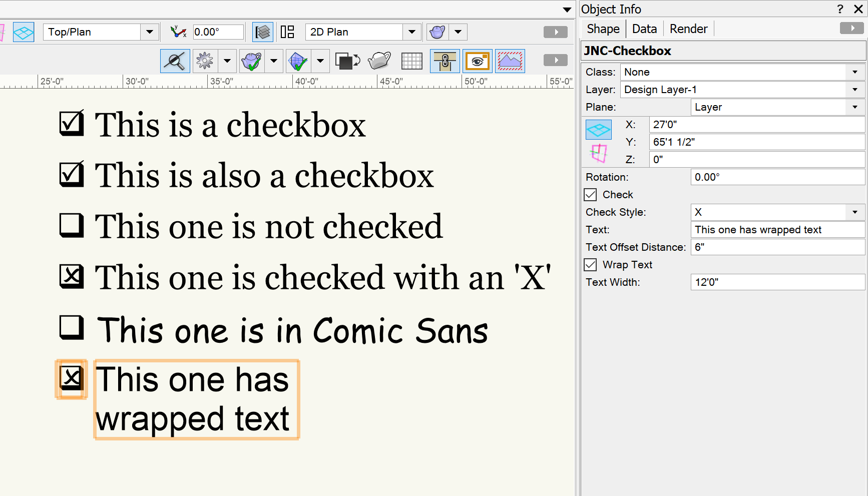Viewport: 868px width, 496px height.
Task: Click the image effects mountain icon
Action: (x=510, y=61)
